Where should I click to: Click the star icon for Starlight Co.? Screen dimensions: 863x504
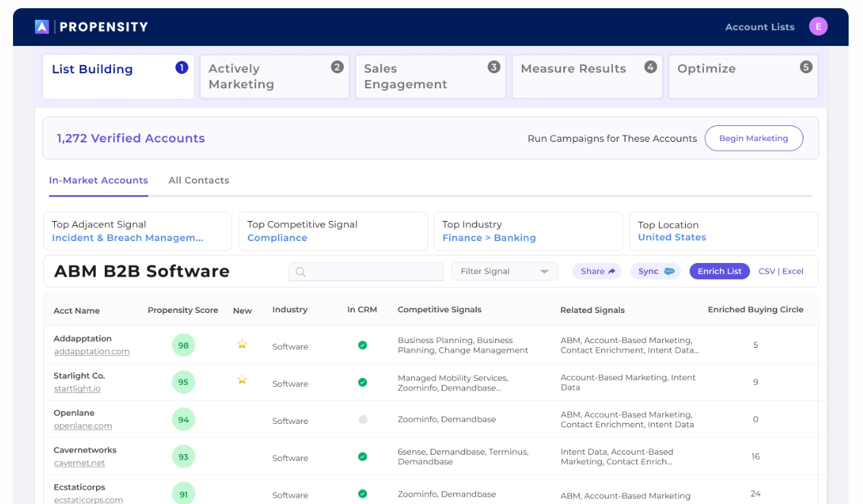pyautogui.click(x=242, y=379)
